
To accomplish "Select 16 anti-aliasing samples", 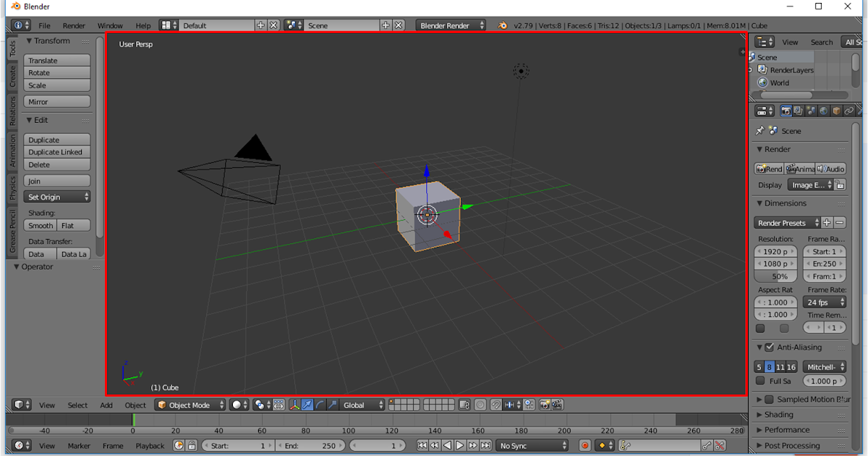I will click(791, 366).
